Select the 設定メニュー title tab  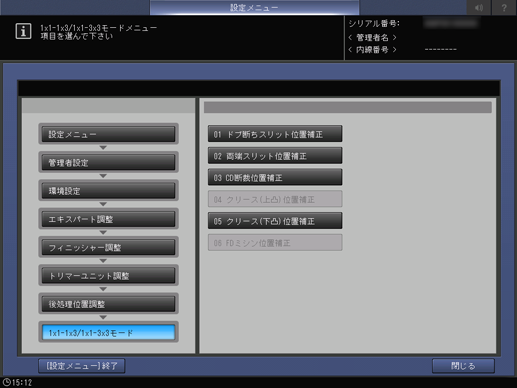pyautogui.click(x=254, y=7)
